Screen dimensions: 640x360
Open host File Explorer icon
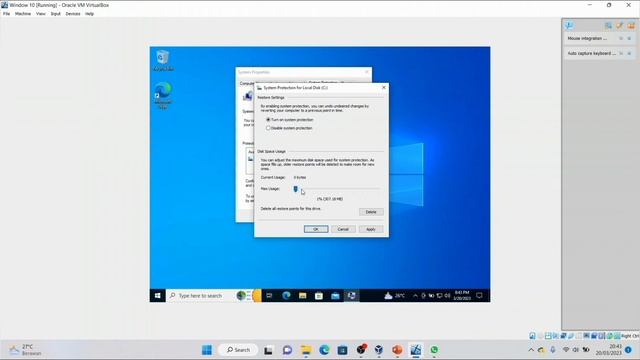click(306, 350)
